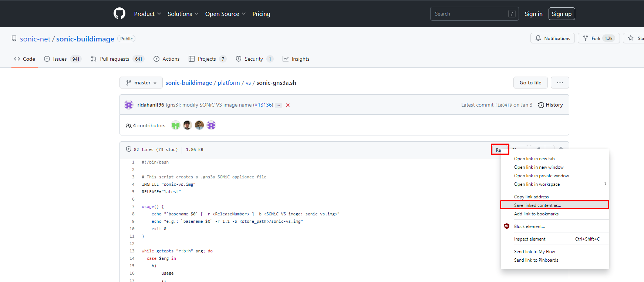Expand the master branch dropdown
The image size is (644, 282).
click(141, 83)
